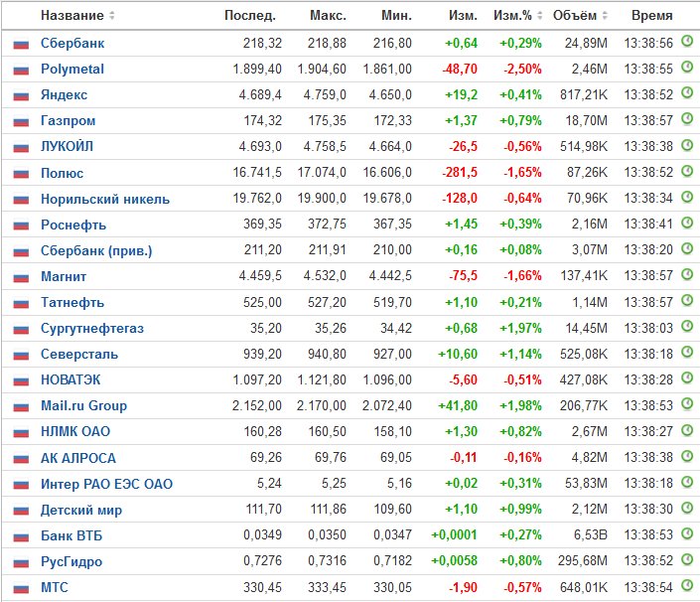Click Банк ВТБ volume 6,53B
This screenshot has height=602, width=700.
pos(591,535)
